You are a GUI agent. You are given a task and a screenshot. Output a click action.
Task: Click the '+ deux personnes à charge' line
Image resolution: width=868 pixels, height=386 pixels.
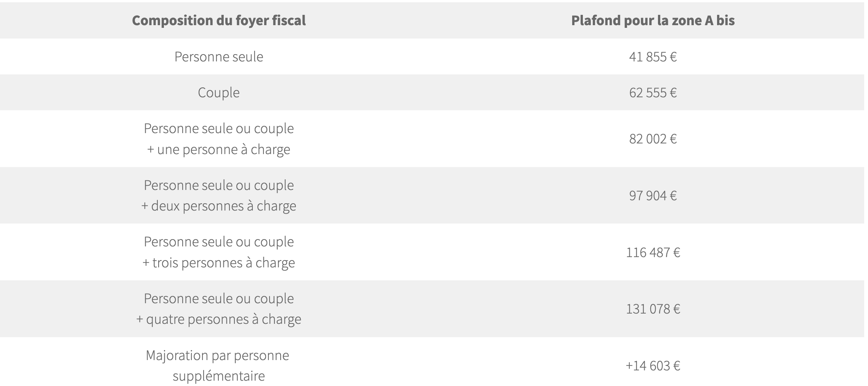pos(219,206)
